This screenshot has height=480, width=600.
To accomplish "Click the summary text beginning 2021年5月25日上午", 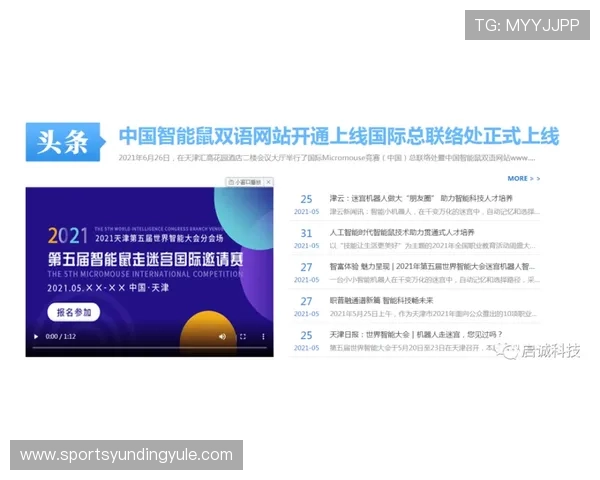I will (x=433, y=314).
